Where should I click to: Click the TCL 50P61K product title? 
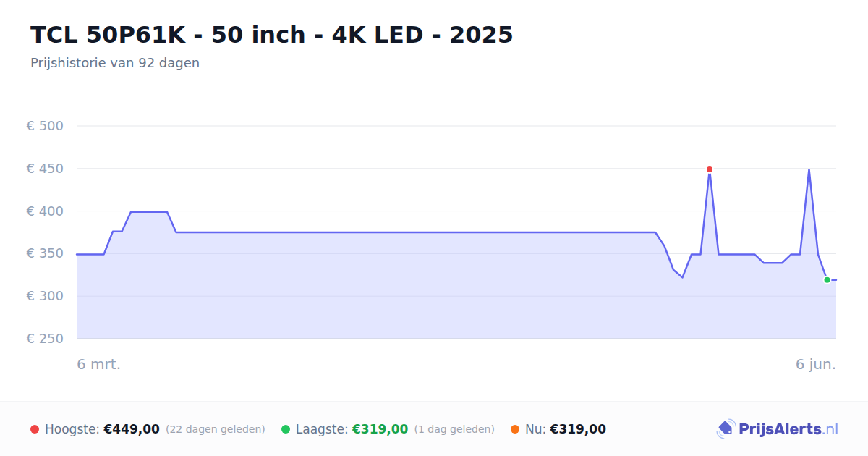tap(272, 35)
